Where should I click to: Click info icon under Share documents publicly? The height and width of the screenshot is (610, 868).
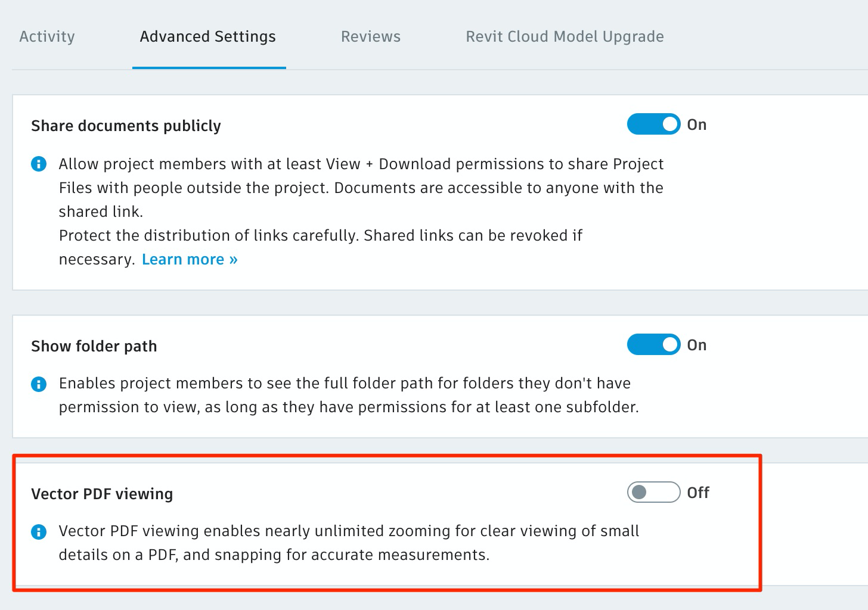(39, 164)
